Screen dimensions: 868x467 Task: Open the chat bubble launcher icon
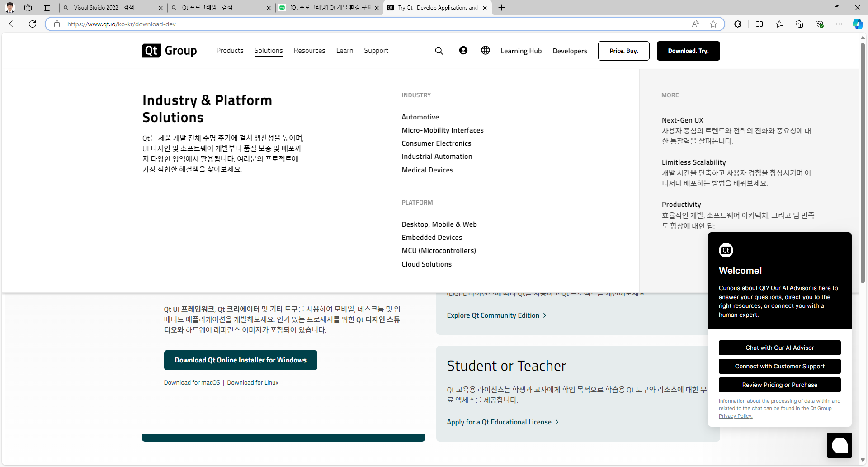tap(840, 445)
